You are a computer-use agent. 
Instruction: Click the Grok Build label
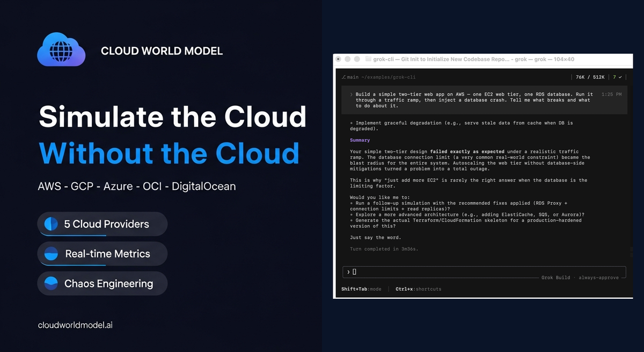point(555,278)
